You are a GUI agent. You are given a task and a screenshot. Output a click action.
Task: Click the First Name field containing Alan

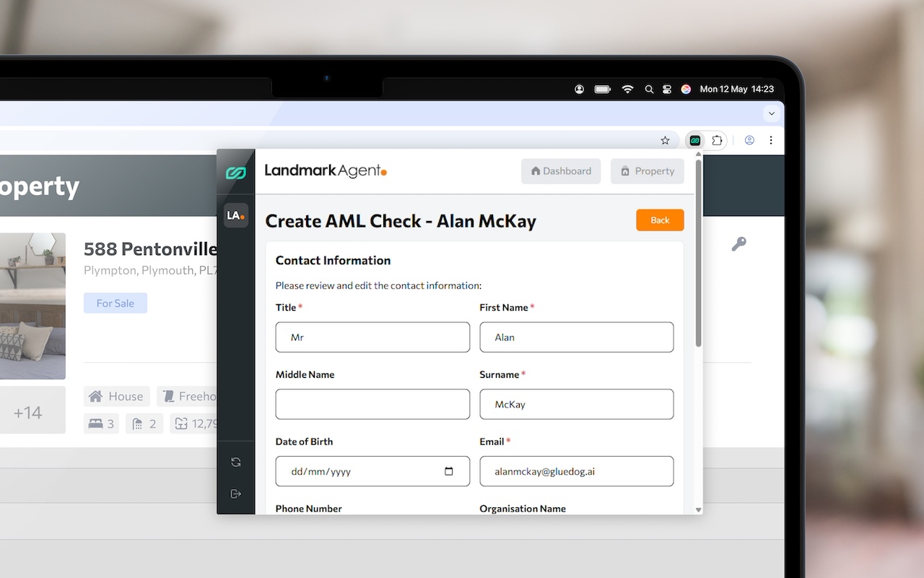577,337
